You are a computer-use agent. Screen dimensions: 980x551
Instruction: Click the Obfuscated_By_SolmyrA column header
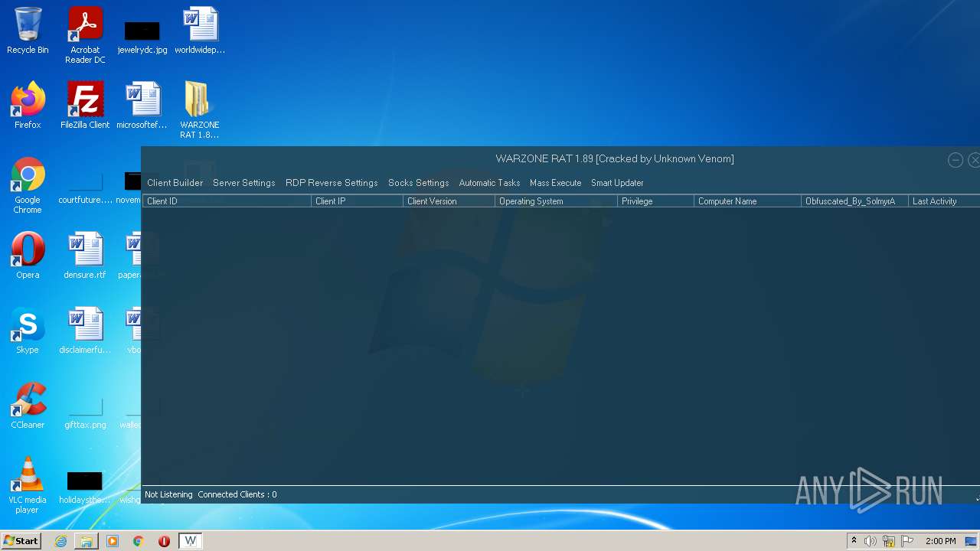[854, 201]
